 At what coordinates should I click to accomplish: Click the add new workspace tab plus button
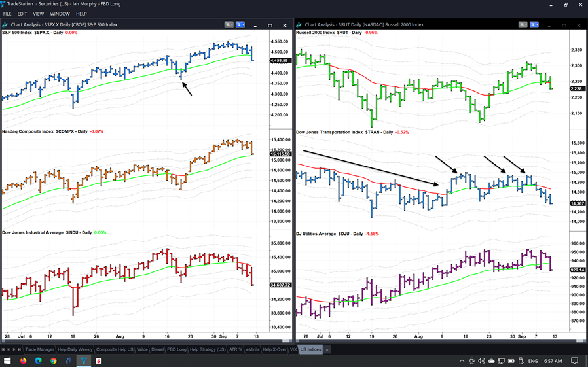327,350
